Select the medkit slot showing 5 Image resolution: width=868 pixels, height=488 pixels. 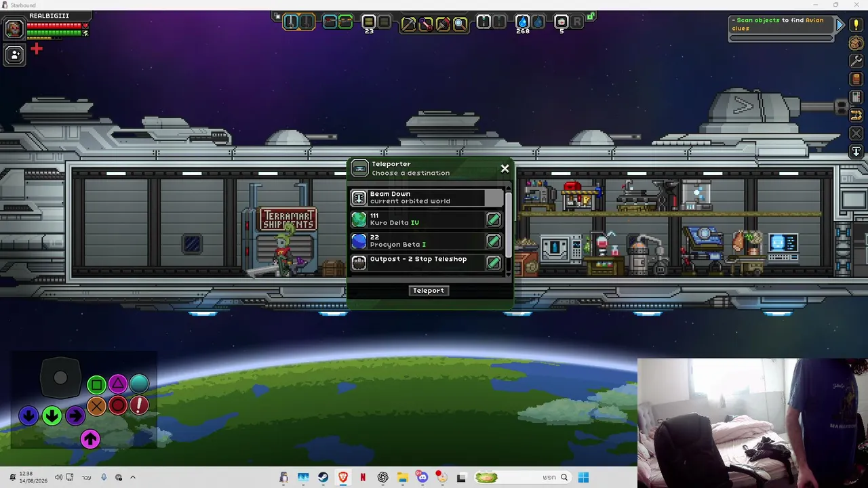point(561,22)
